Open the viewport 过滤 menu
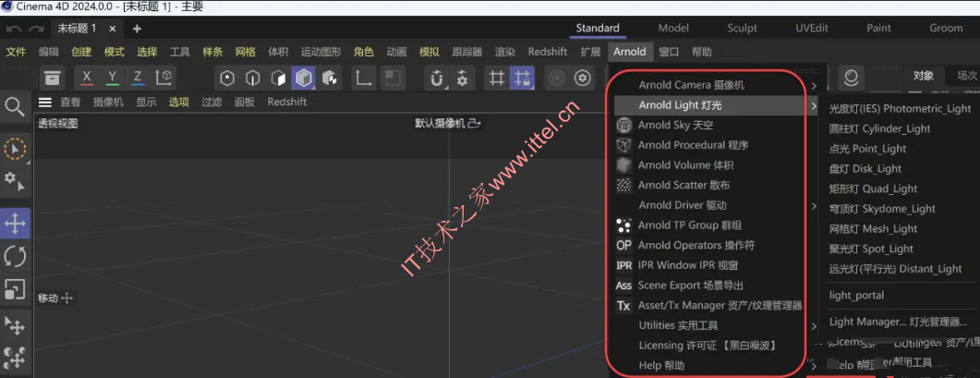This screenshot has height=378, width=980. click(212, 102)
